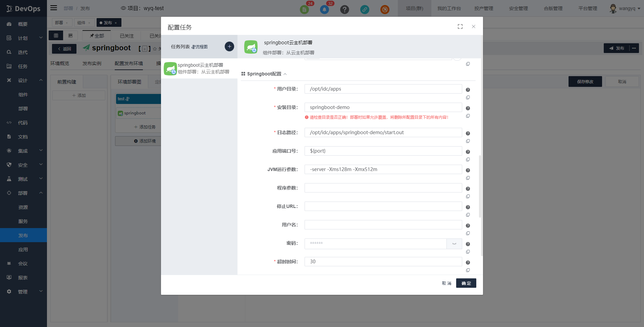Expand the 配置任务 dialog to fullscreen
Screen dimensions: 644x327
(460, 26)
